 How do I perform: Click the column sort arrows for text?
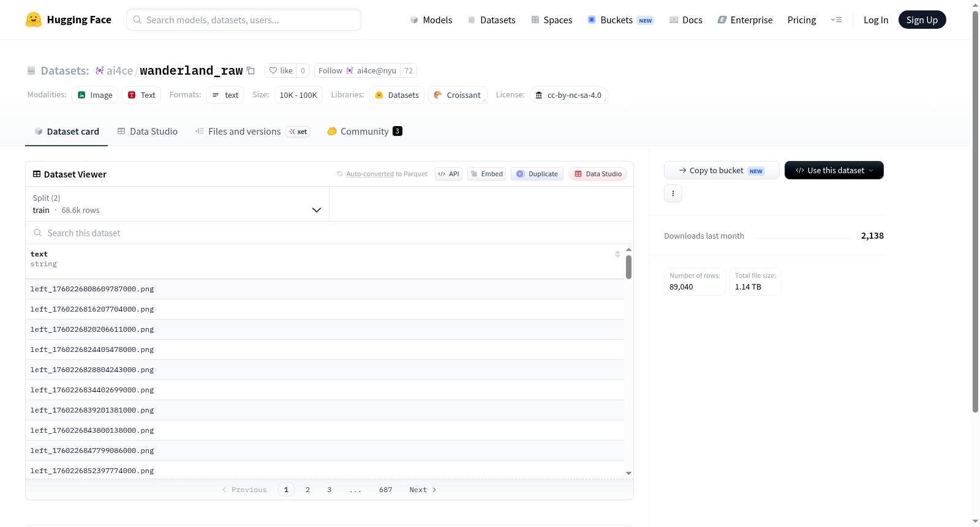point(617,254)
